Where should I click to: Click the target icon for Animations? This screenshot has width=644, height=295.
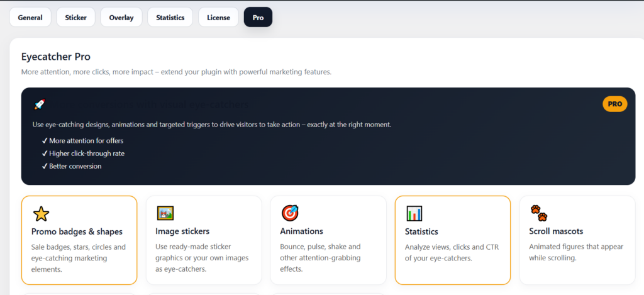[290, 213]
